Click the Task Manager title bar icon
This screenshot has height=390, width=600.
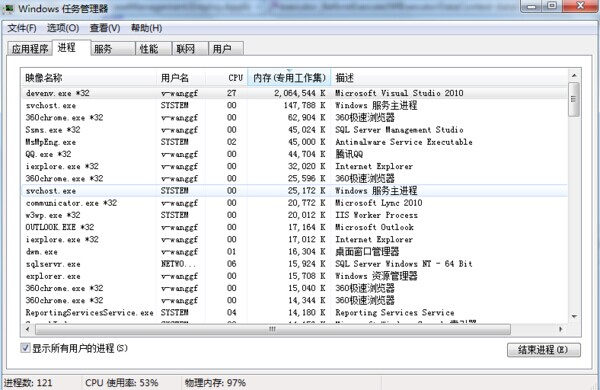pos(8,8)
